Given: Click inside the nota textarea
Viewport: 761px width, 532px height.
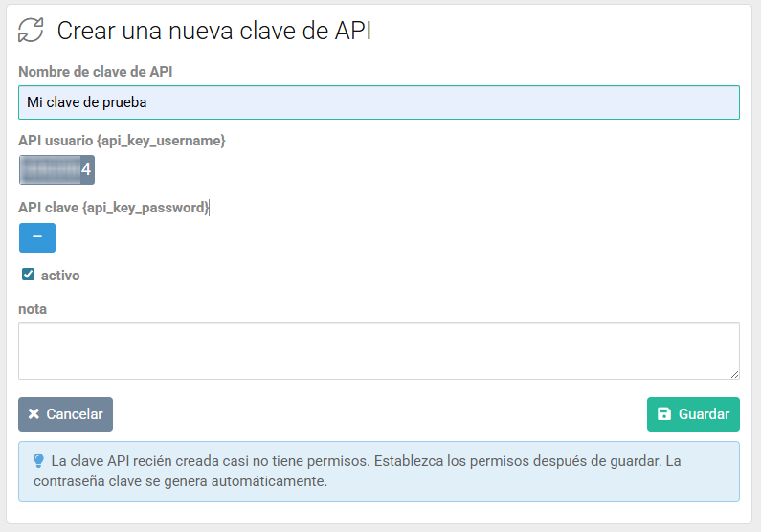Looking at the screenshot, I should point(379,351).
